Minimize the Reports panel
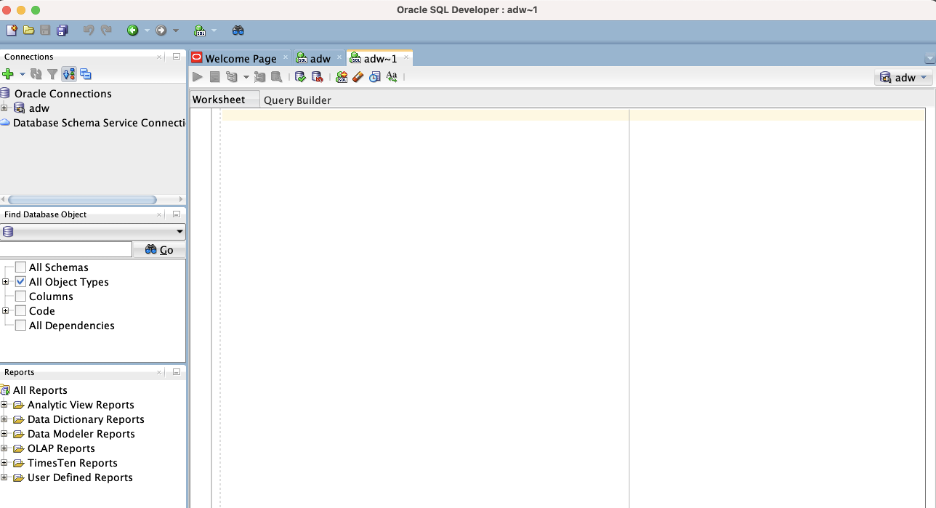The width and height of the screenshot is (936, 508). [x=176, y=372]
